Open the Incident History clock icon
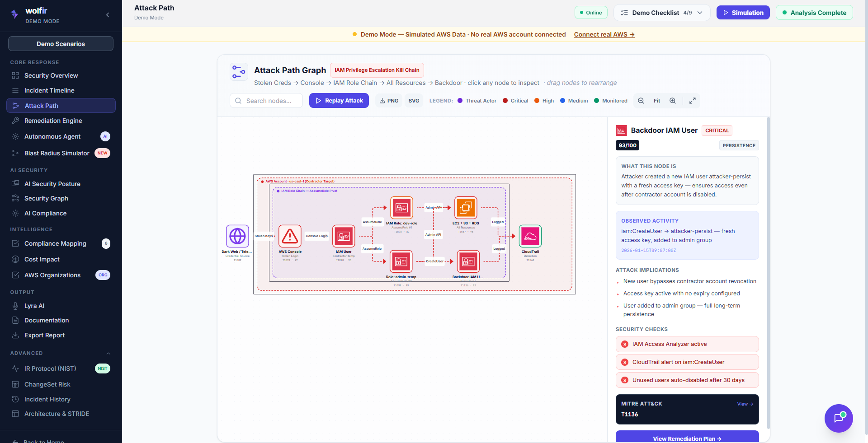868x443 pixels. coord(15,399)
